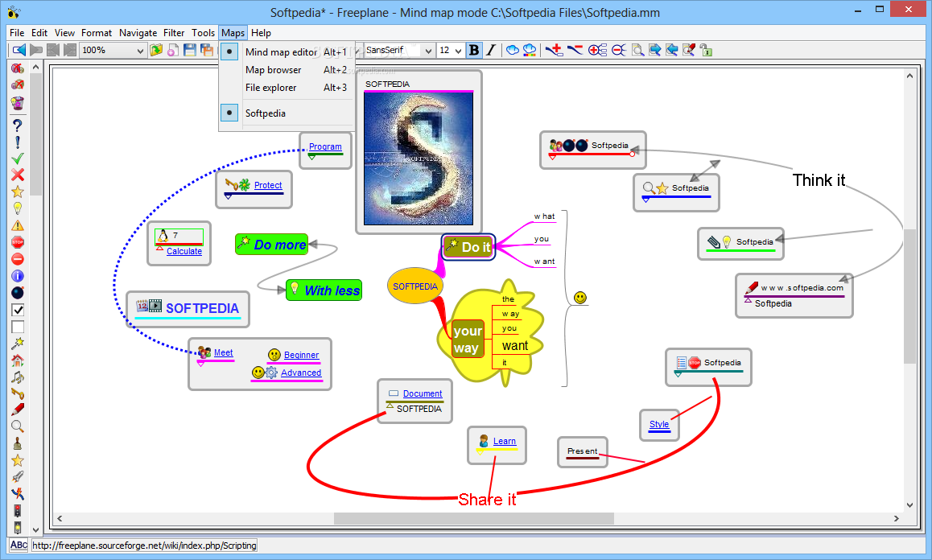Open the Navigate menu

[x=138, y=33]
